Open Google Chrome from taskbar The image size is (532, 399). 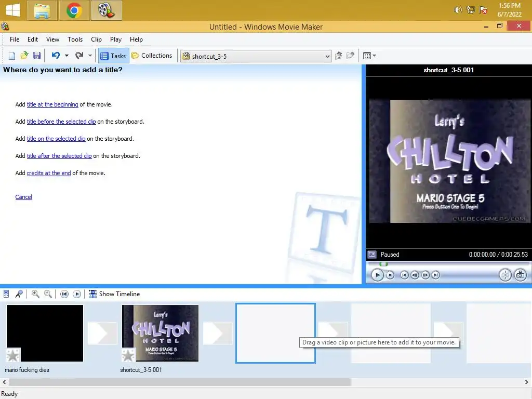[x=74, y=10]
